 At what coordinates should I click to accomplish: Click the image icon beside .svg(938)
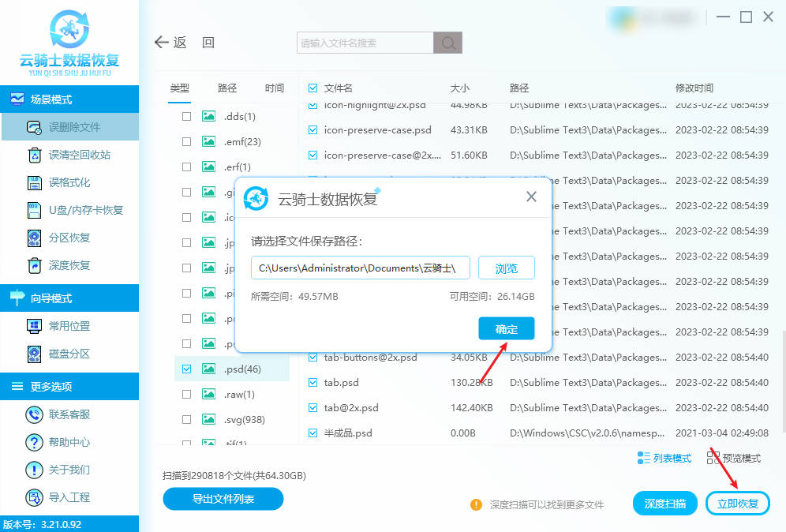(208, 419)
